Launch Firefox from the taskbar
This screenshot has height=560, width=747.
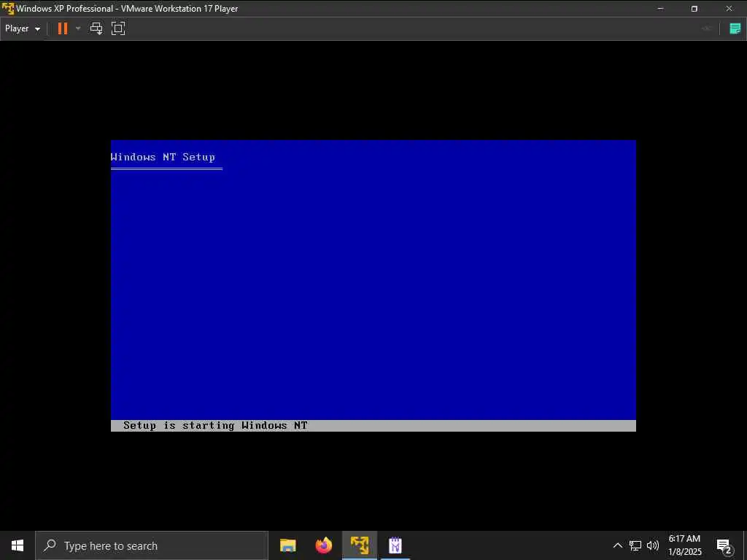(323, 545)
